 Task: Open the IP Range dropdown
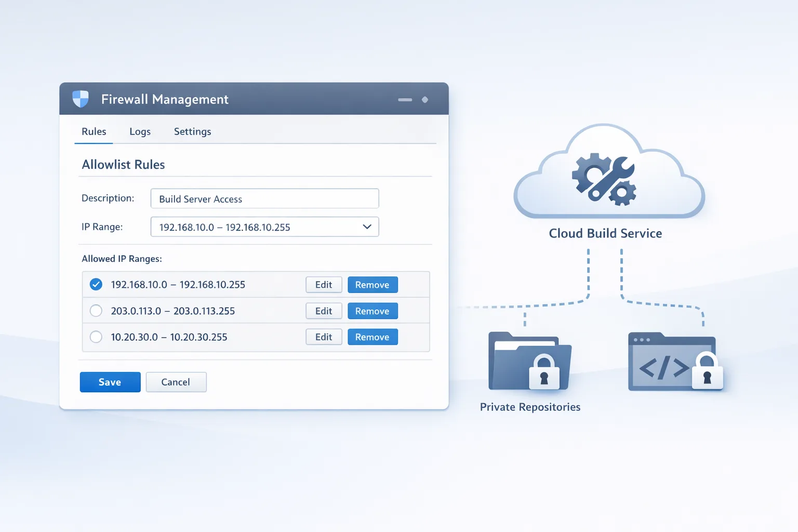[264, 227]
